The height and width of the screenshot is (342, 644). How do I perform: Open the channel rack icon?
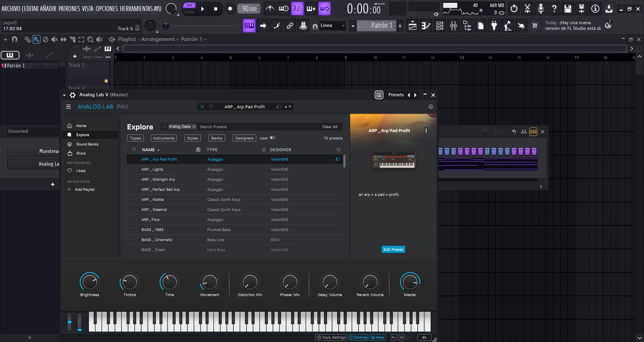tap(440, 26)
